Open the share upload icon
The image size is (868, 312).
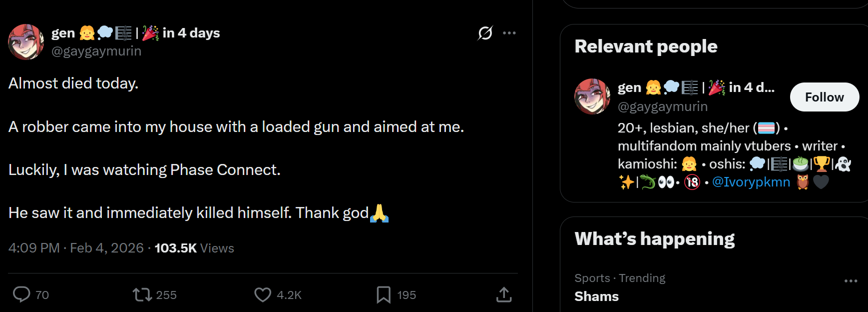click(x=504, y=294)
